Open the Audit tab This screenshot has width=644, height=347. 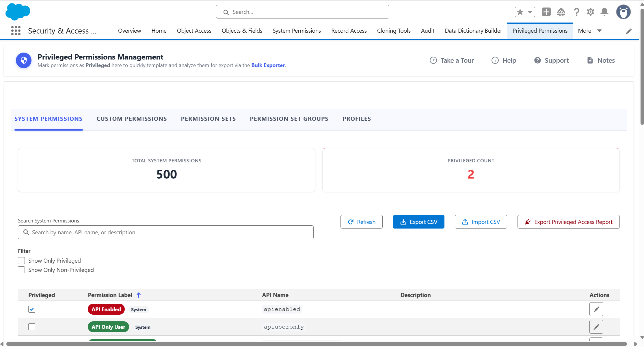428,31
